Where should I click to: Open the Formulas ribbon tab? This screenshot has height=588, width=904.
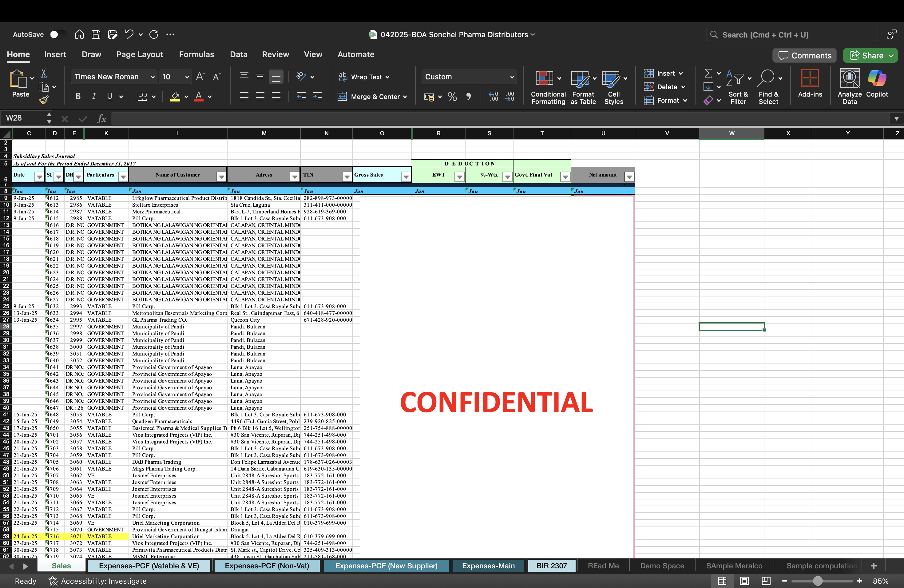[196, 54]
